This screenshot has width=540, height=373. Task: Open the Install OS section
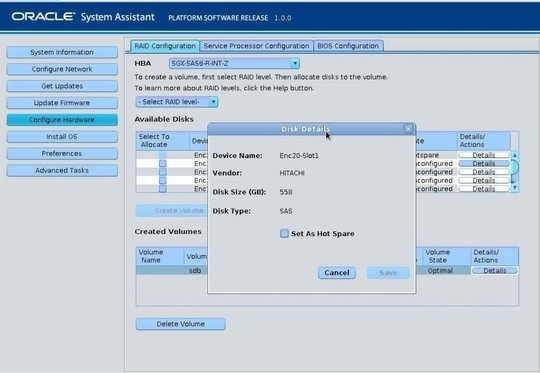point(62,137)
